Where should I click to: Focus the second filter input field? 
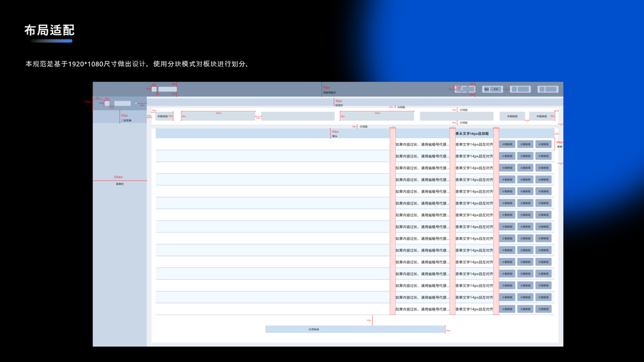[x=298, y=116]
